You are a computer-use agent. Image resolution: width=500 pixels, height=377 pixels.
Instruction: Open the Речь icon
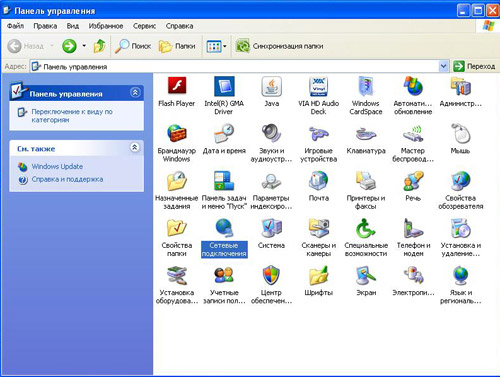[x=413, y=181]
